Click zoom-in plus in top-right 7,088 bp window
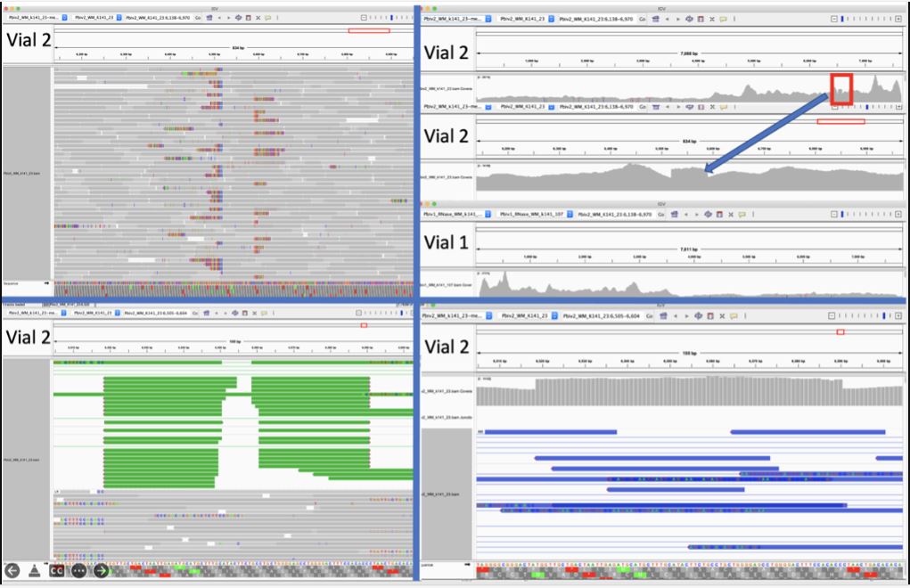This screenshot has width=910, height=588. [x=898, y=19]
